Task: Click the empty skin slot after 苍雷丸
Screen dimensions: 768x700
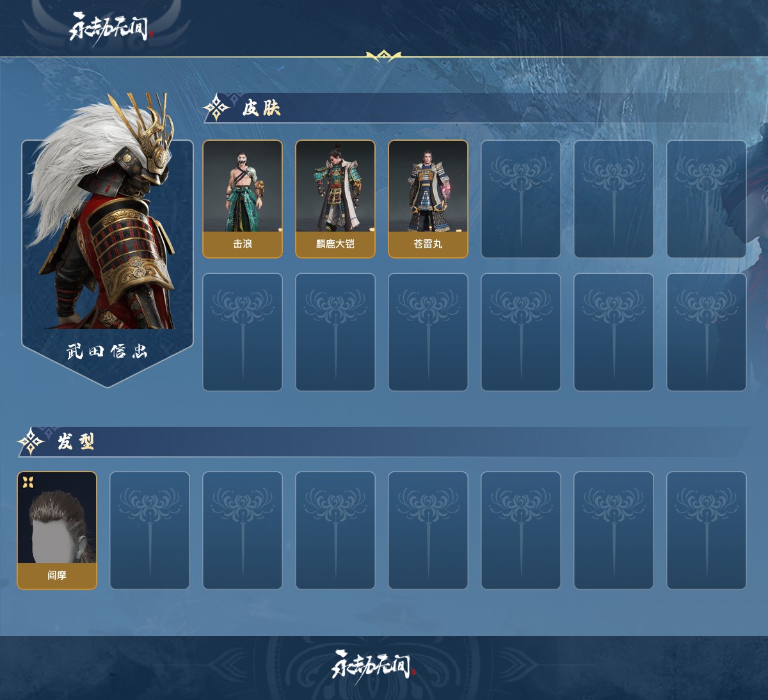Action: pos(521,199)
